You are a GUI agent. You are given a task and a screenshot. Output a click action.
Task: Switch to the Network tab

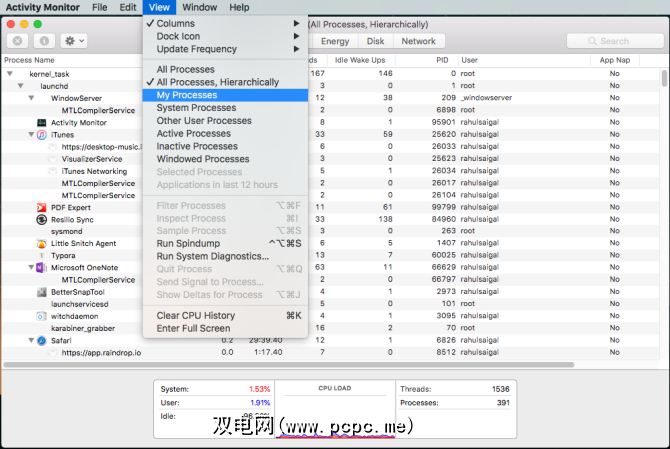(418, 41)
